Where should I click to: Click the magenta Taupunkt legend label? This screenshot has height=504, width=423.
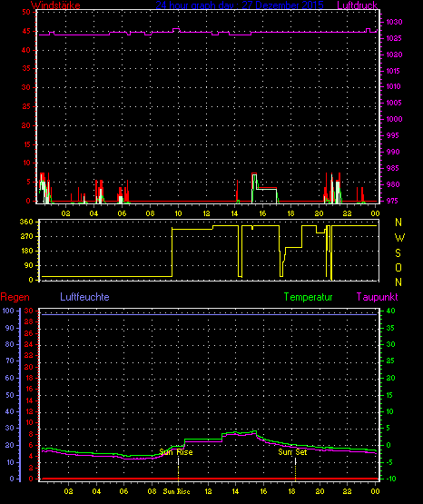point(377,297)
